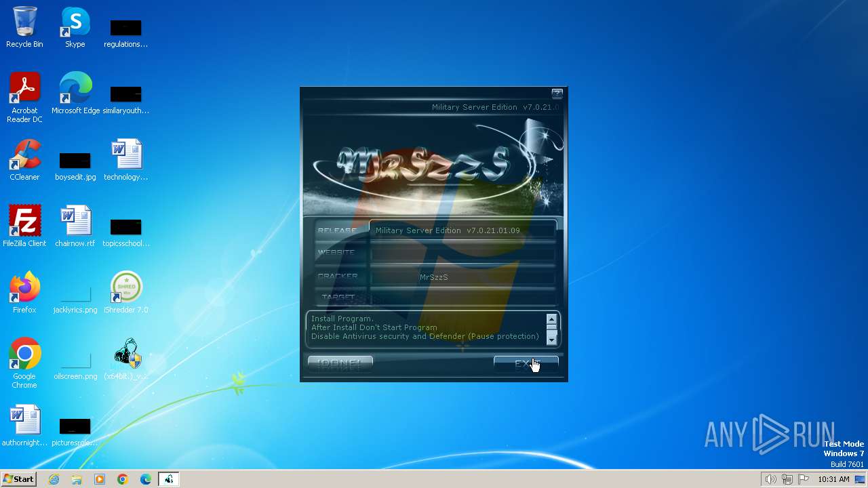Select the technology Word document
The image size is (868, 488).
[x=125, y=160]
